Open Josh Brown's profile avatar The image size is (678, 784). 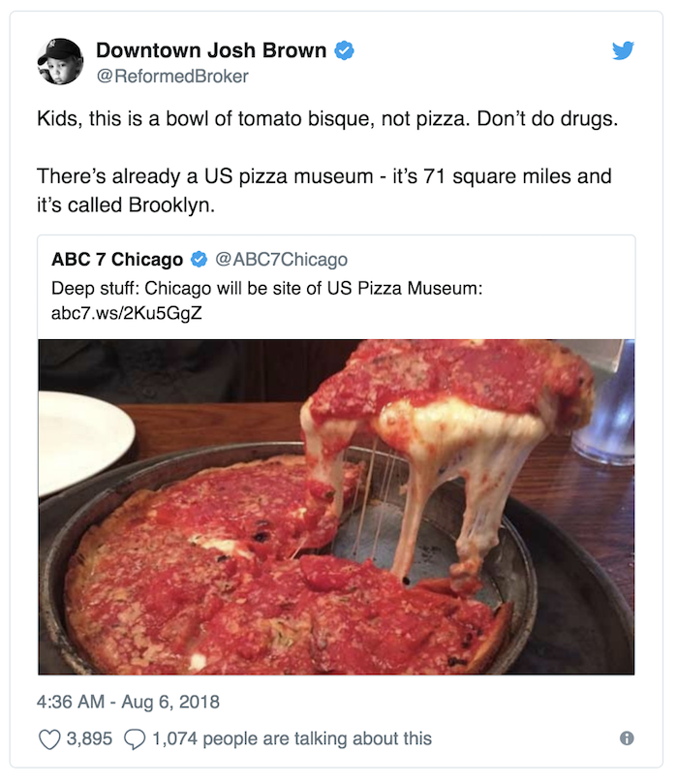[60, 61]
